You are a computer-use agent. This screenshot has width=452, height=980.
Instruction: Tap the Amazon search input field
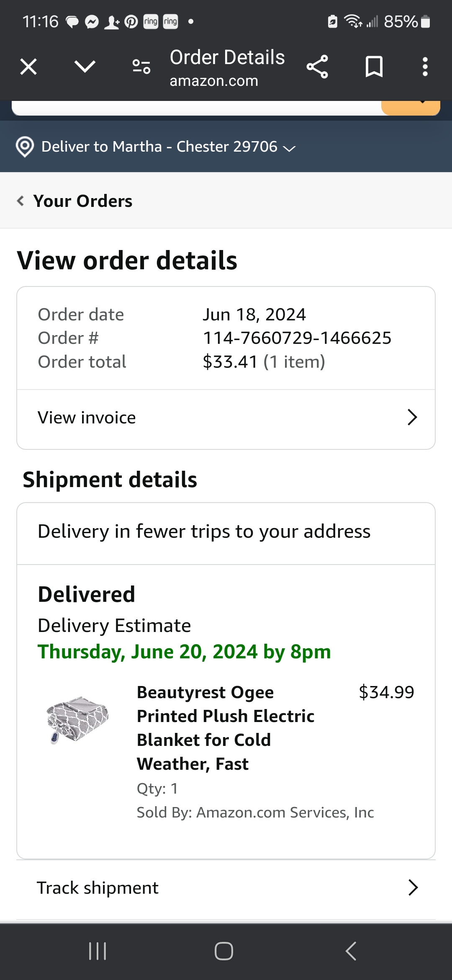tap(196, 108)
